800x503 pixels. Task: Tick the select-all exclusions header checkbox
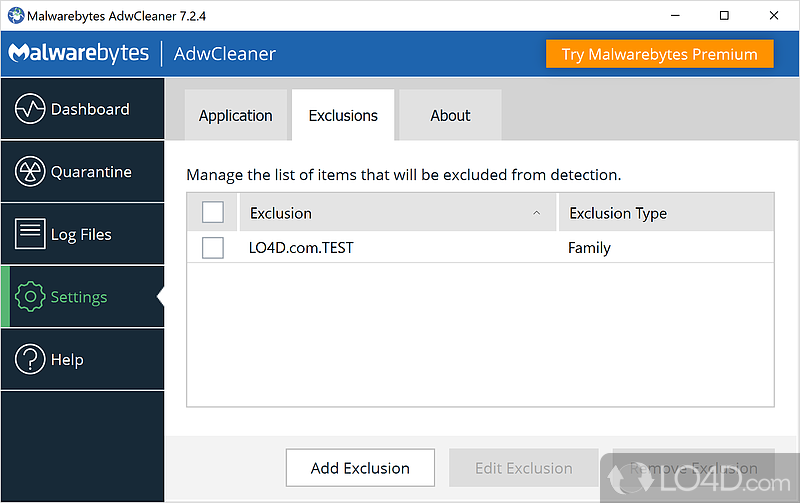point(213,212)
